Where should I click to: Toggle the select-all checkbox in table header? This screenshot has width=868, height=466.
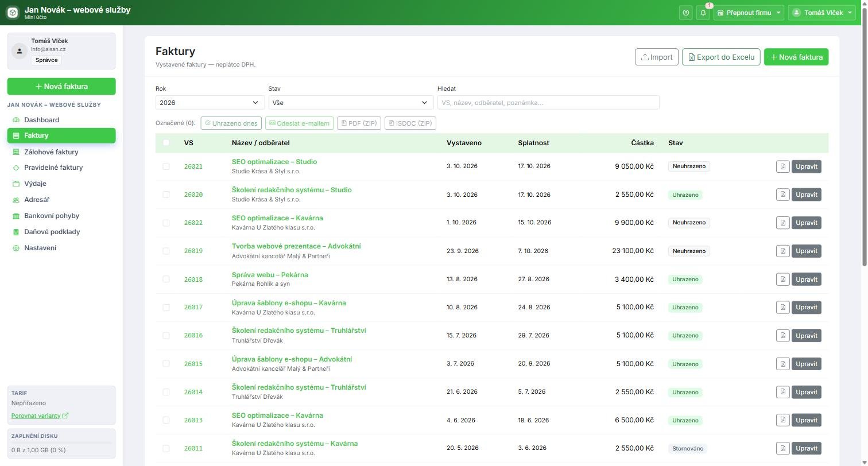(166, 142)
